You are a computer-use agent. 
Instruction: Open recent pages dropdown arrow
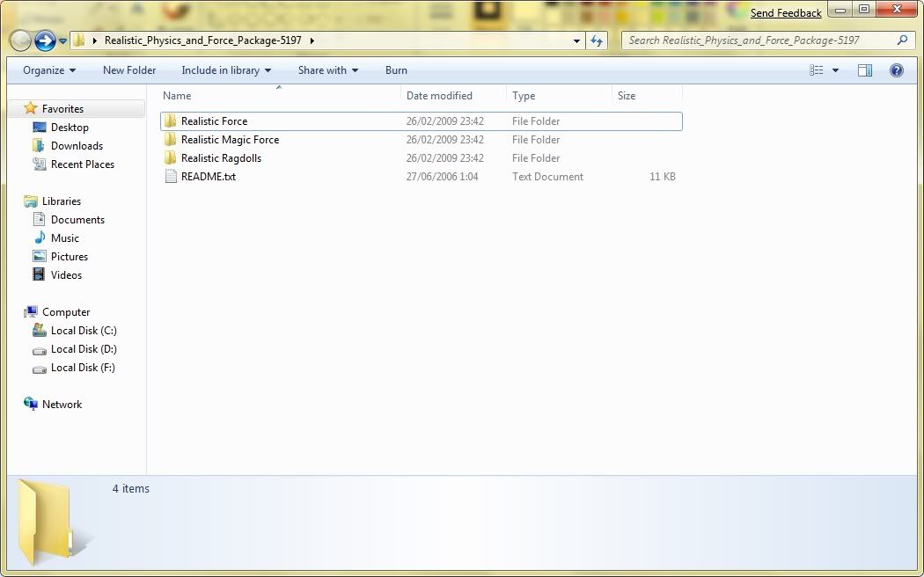click(62, 41)
